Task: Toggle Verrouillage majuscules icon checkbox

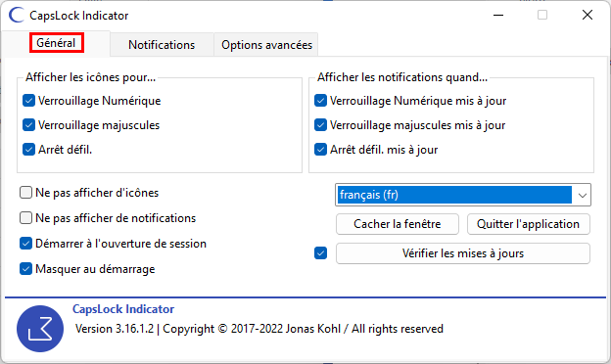Action: [x=28, y=125]
